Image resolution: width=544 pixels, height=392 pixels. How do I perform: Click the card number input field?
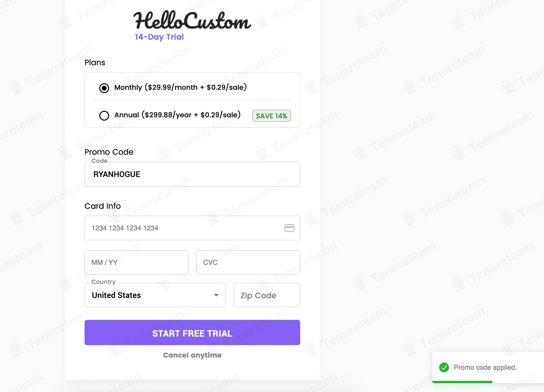(184, 228)
